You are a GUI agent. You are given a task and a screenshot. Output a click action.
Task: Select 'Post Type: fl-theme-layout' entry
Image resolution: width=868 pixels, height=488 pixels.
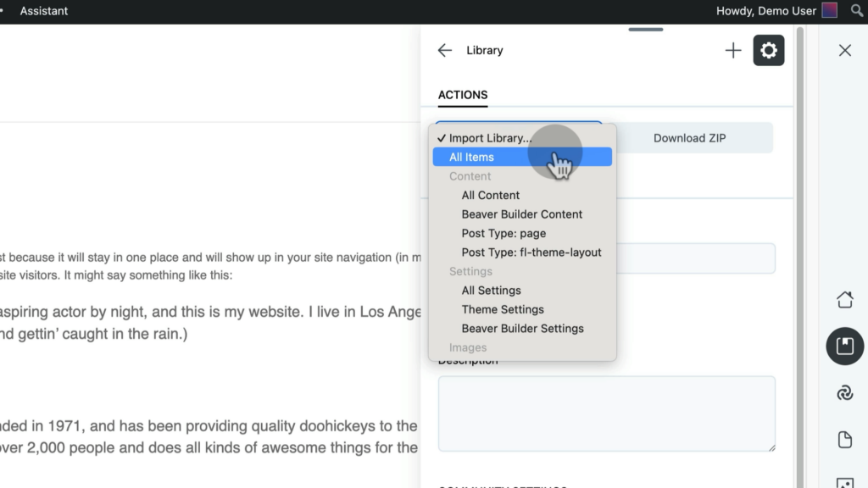pos(531,252)
